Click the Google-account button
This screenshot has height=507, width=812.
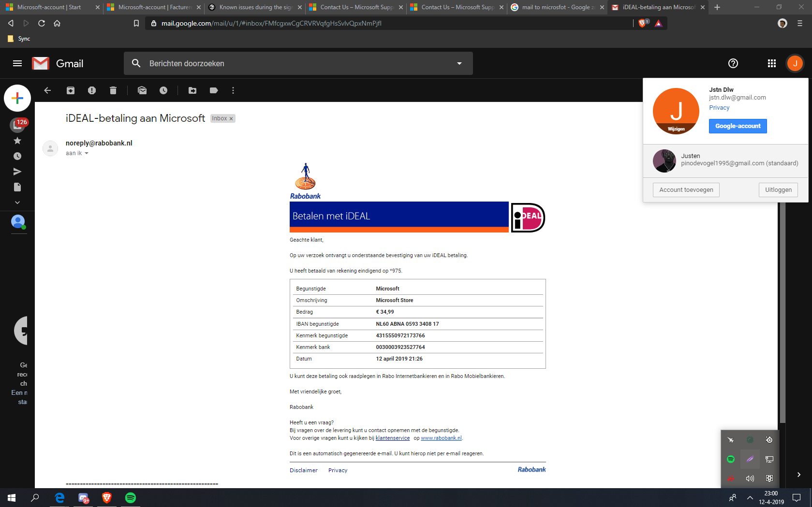738,126
